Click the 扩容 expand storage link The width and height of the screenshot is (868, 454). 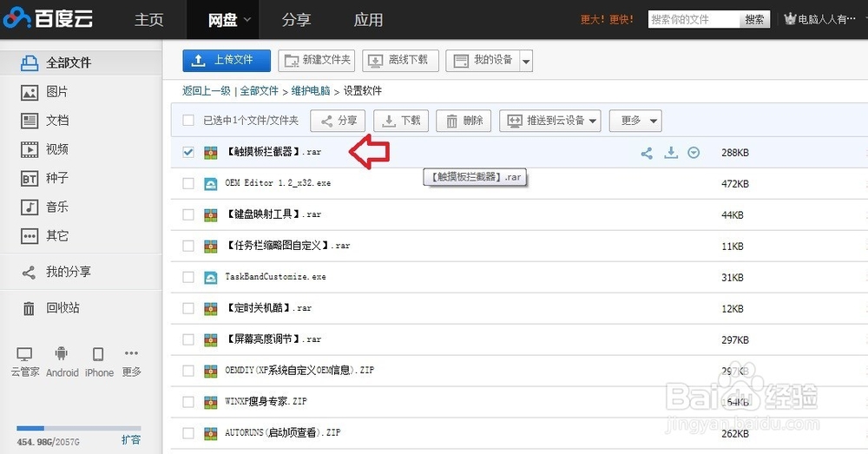point(131,439)
